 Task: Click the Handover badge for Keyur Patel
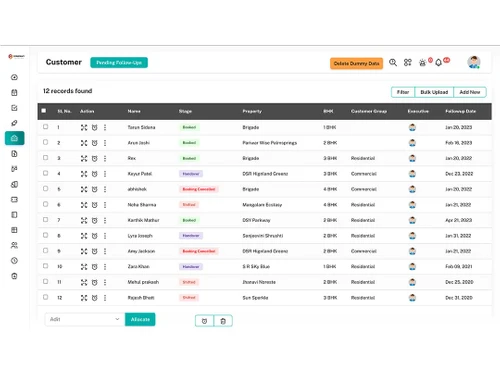(x=191, y=174)
